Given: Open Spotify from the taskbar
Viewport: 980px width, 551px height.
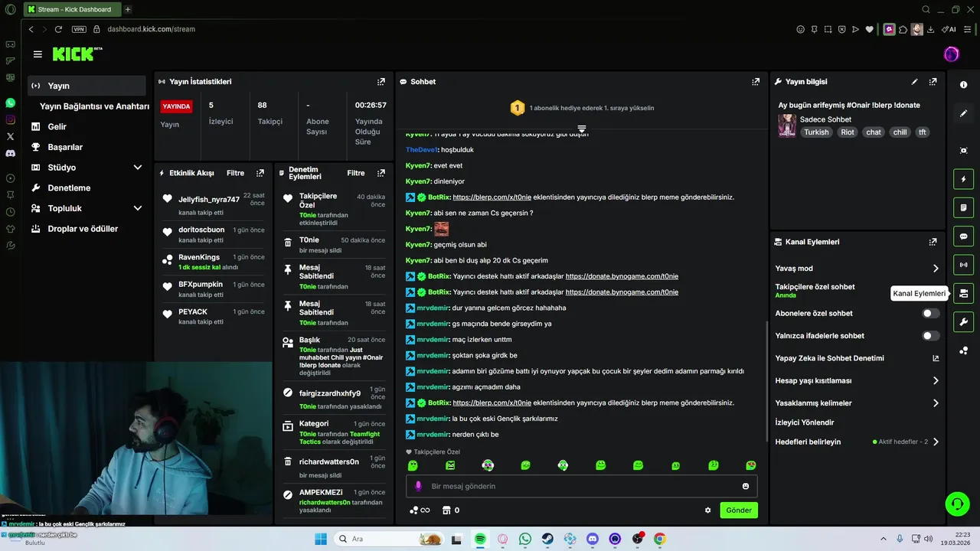Looking at the screenshot, I should pyautogui.click(x=480, y=539).
